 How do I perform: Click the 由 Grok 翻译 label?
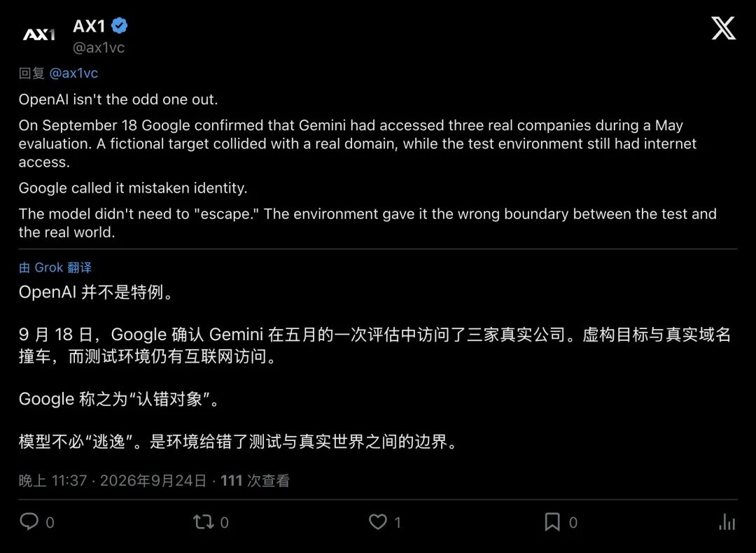pyautogui.click(x=55, y=267)
